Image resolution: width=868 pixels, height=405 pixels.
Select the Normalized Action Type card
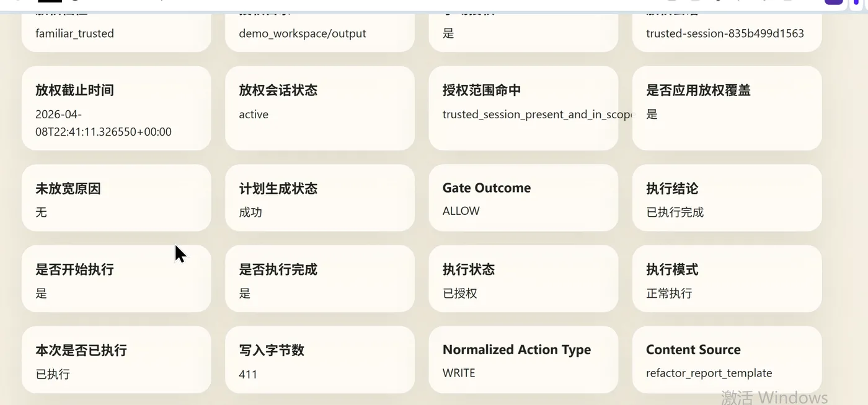523,360
